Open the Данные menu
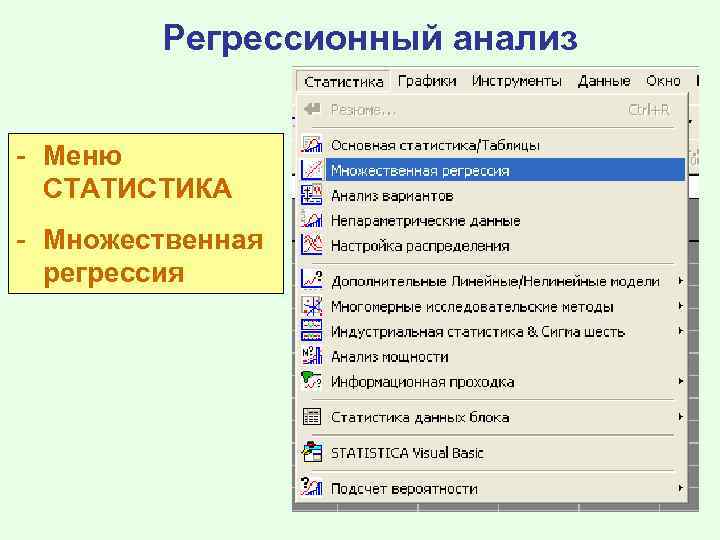The image size is (720, 540). (x=604, y=81)
